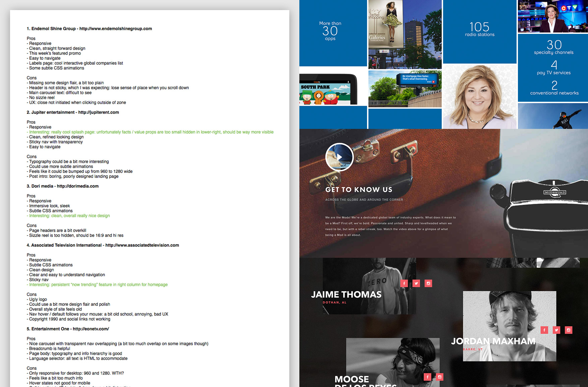Open the snowboarder image tile
The image size is (588, 387).
point(553,116)
